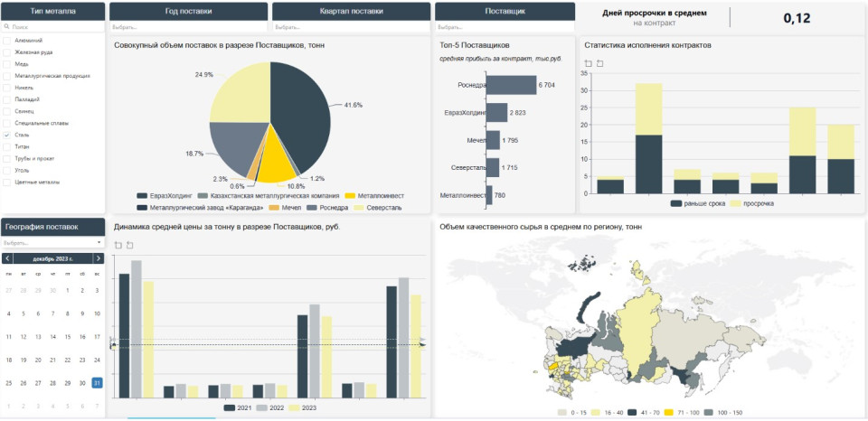
Task: Go to next month in calendar
Action: click(x=98, y=258)
